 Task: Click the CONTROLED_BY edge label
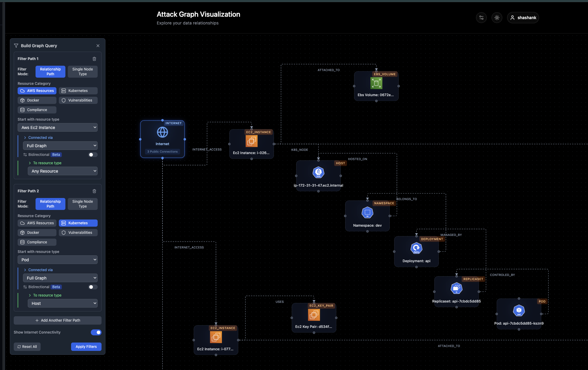click(x=502, y=275)
